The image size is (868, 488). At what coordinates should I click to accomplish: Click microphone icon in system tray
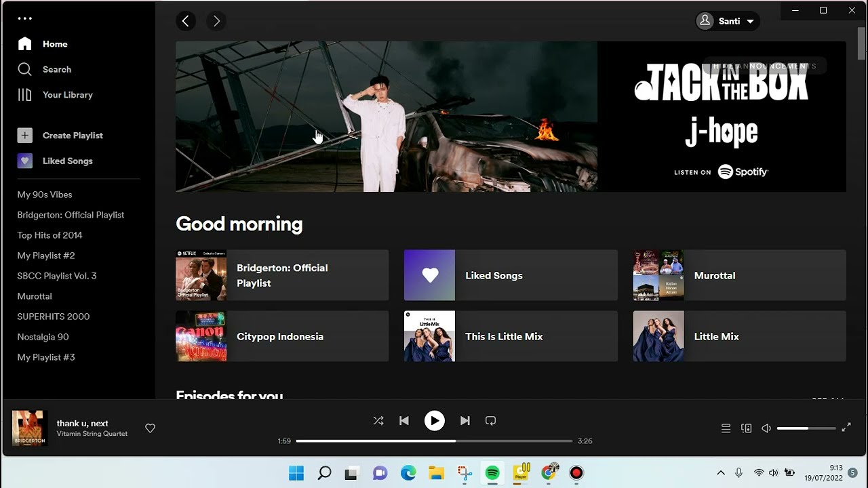coord(738,472)
